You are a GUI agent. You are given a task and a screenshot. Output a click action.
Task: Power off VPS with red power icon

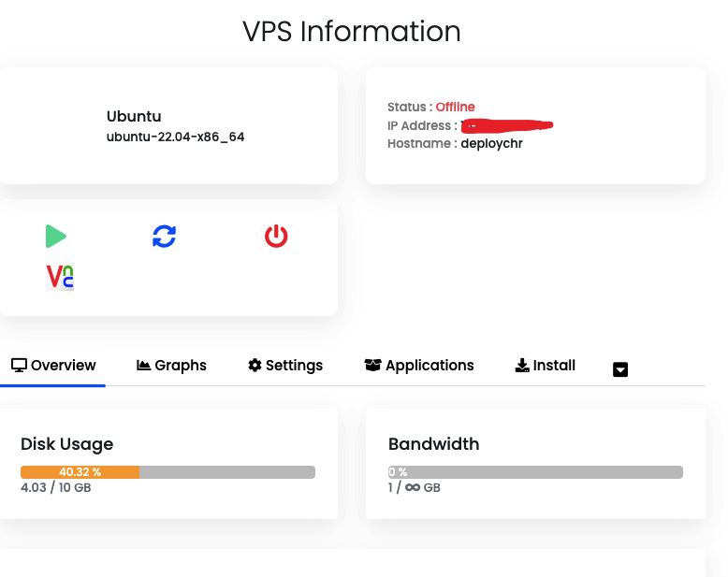[x=275, y=237]
